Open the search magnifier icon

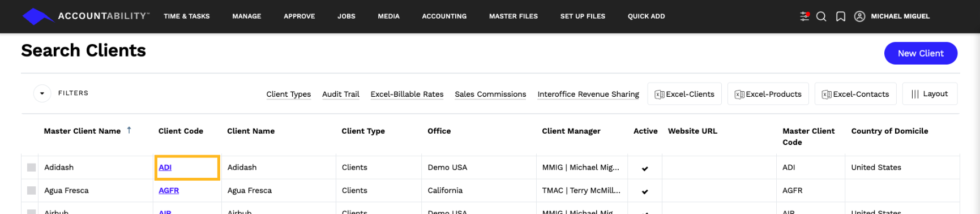coord(821,16)
